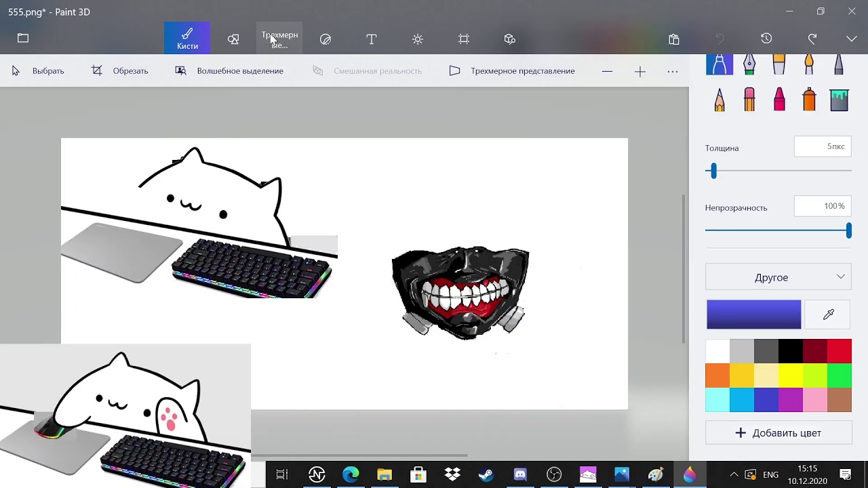Click the Толщина slider handle
The image size is (868, 488).
[x=713, y=171]
